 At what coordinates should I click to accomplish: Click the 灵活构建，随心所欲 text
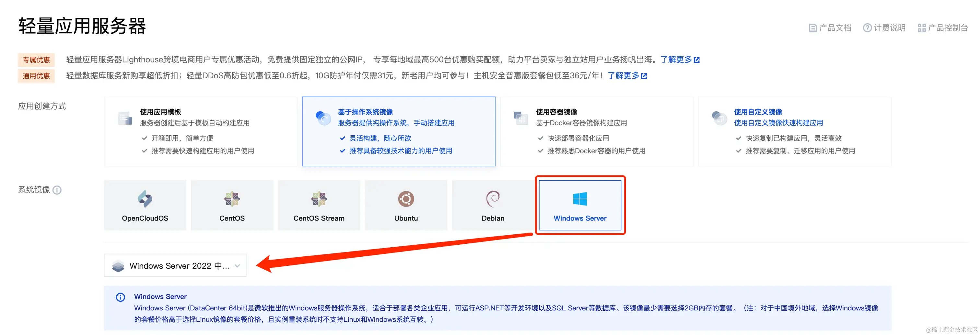click(380, 138)
